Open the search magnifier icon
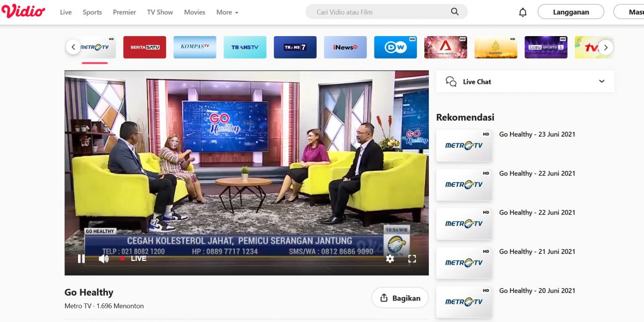644x322 pixels. (454, 12)
